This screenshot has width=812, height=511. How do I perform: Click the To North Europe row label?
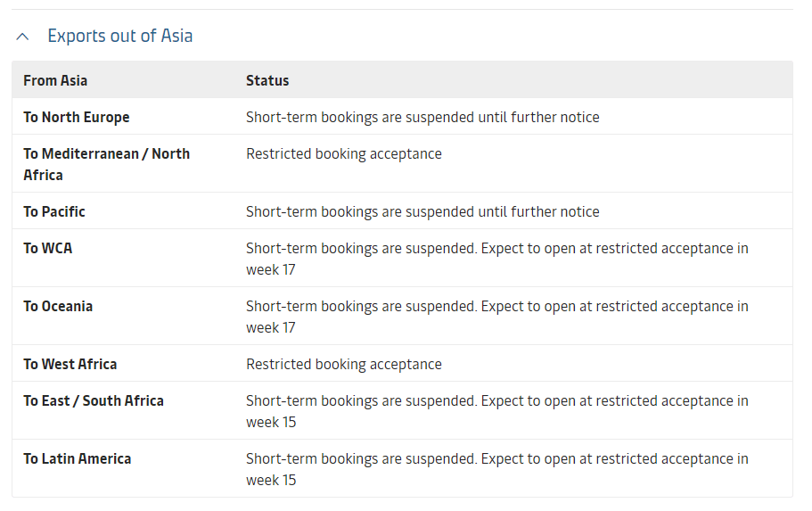[x=76, y=117]
